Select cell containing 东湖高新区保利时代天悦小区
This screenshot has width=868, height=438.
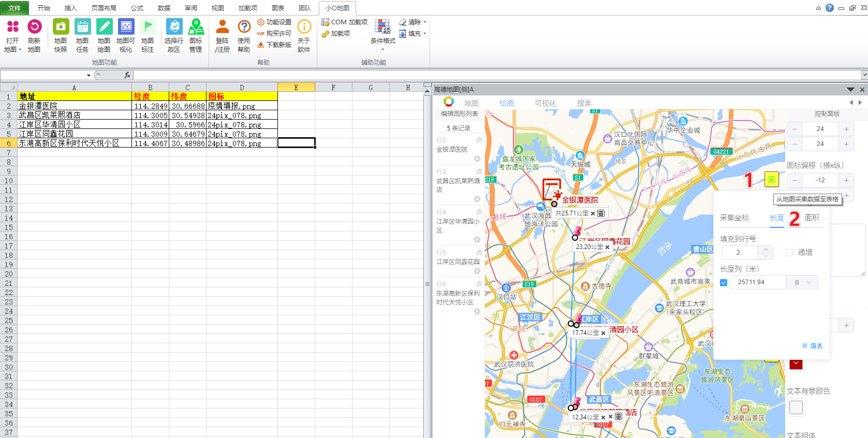point(75,143)
